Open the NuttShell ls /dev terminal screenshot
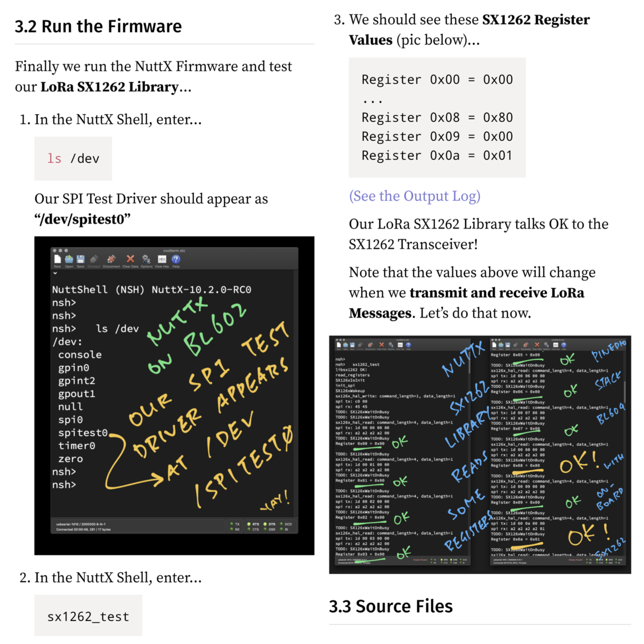 pyautogui.click(x=174, y=395)
